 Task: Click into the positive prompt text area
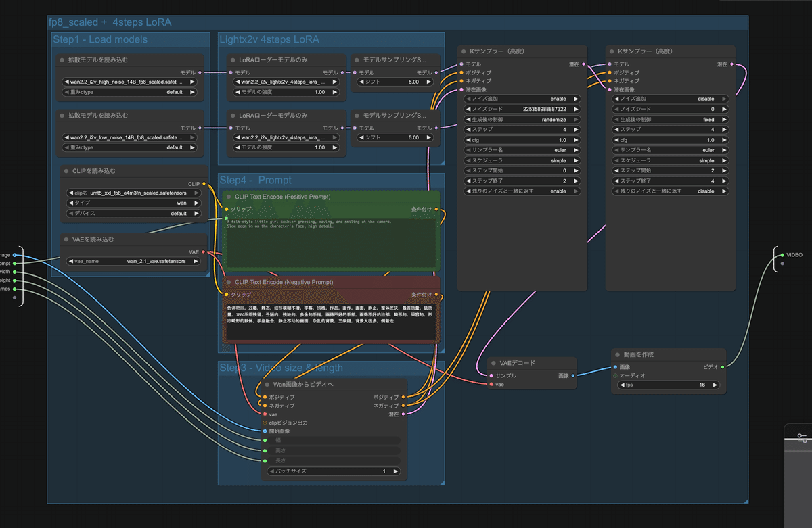tap(332, 243)
